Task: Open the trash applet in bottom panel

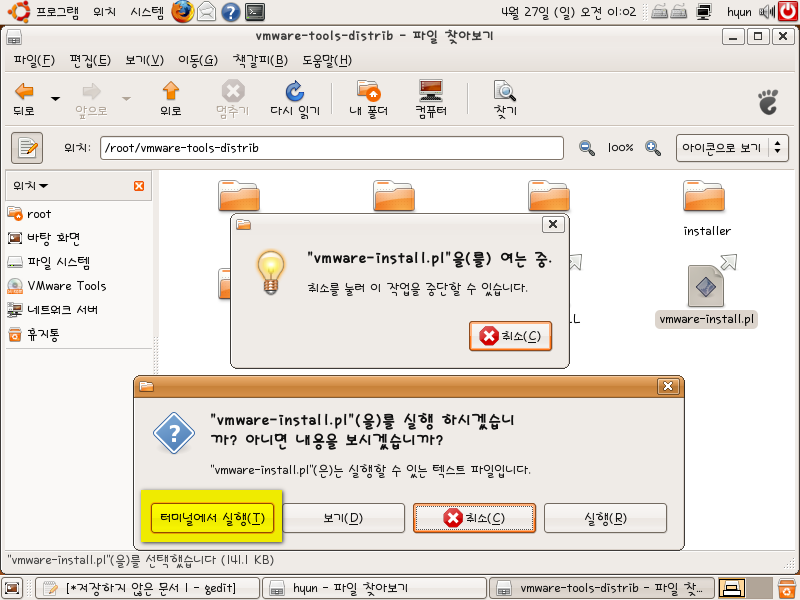Action: point(786,588)
